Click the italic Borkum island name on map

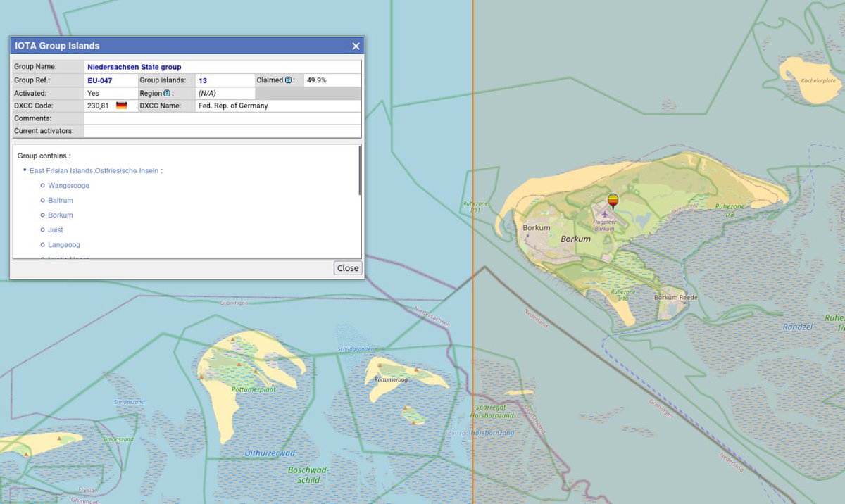[575, 239]
